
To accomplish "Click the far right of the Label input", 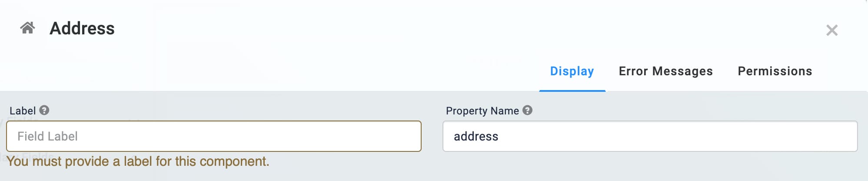I will 413,136.
